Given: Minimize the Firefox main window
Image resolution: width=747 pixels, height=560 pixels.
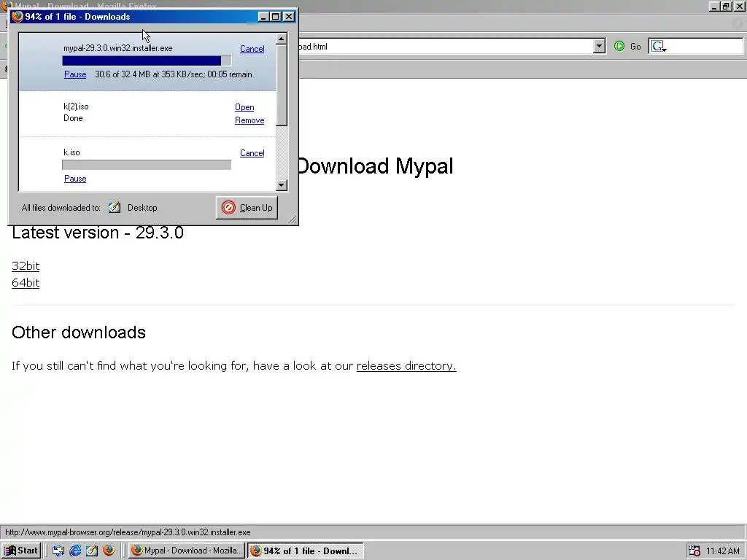Looking at the screenshot, I should pyautogui.click(x=713, y=6).
